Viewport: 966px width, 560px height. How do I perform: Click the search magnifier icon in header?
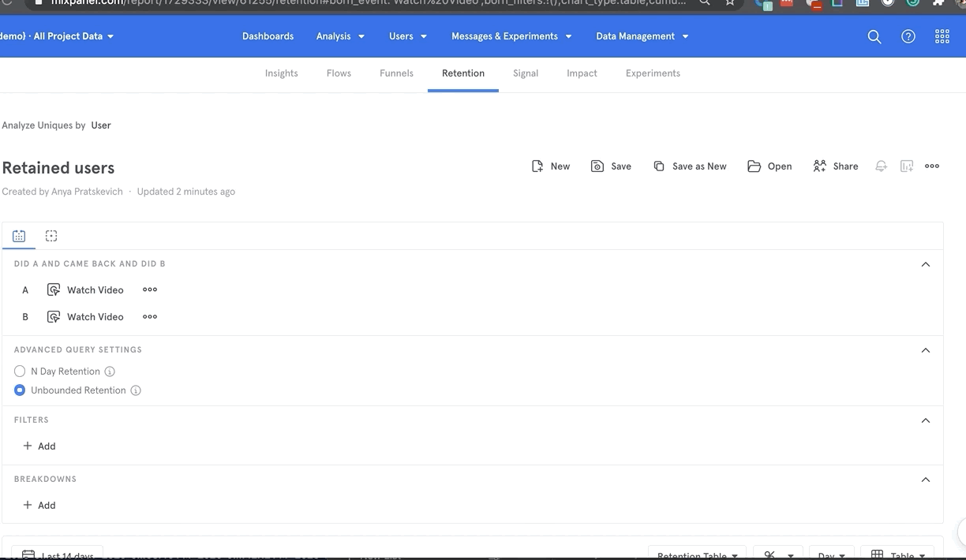point(874,37)
